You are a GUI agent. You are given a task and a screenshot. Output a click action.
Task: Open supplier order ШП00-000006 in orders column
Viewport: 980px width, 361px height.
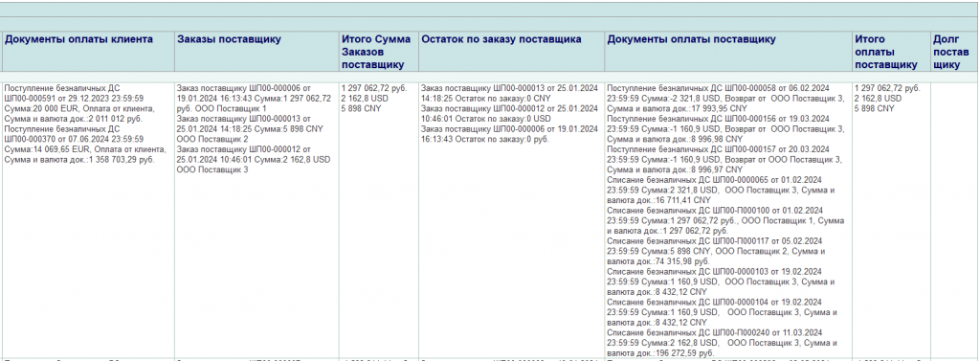255,99
